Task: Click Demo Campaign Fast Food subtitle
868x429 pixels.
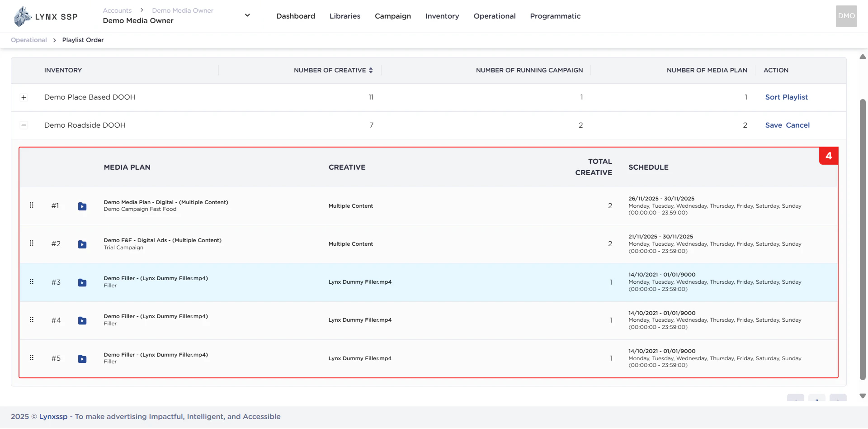Action: 140,209
